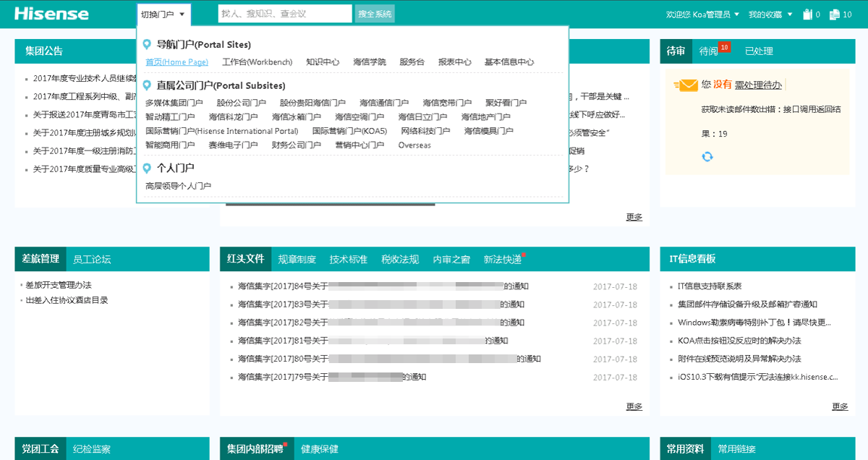Open 海信模具门户 subsite
Image resolution: width=868 pixels, height=460 pixels.
[x=489, y=131]
